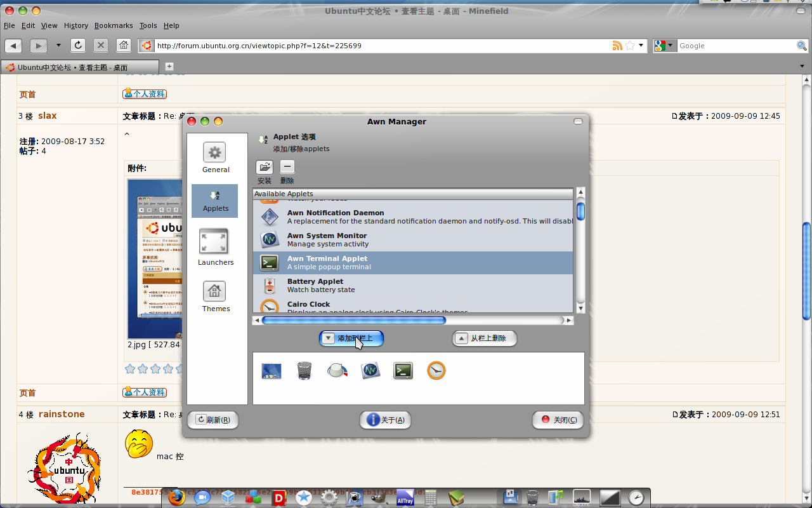Open the Help menu
Viewport: 812px width, 508px height.
tap(171, 25)
